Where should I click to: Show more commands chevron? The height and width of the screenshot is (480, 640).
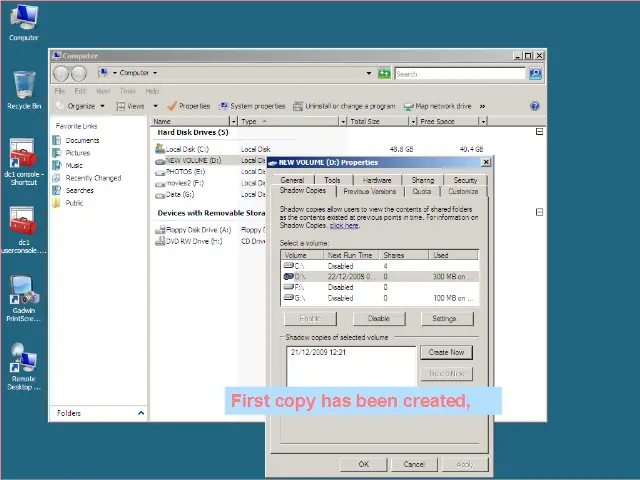pos(482,106)
